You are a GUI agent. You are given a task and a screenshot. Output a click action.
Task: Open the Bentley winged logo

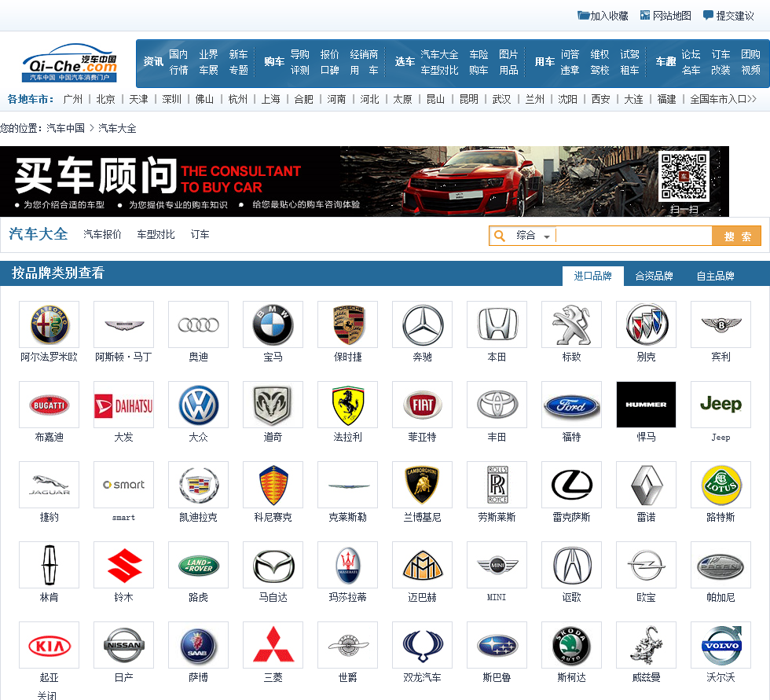click(x=721, y=324)
